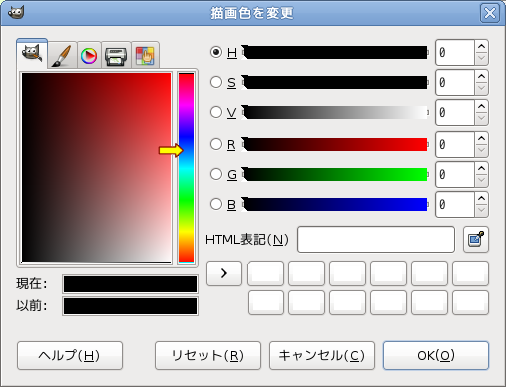Click the vertical rainbow hue strip
The height and width of the screenshot is (387, 506).
coord(186,168)
